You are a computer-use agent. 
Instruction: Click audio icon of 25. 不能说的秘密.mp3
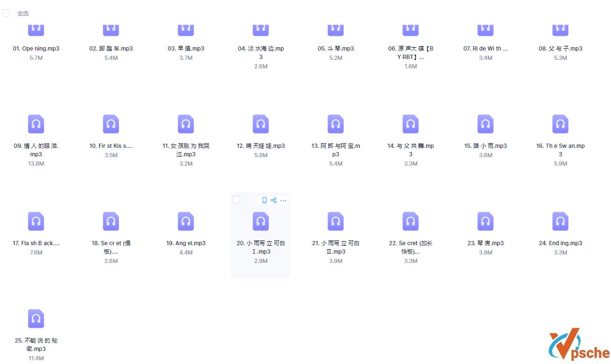pyautogui.click(x=36, y=319)
